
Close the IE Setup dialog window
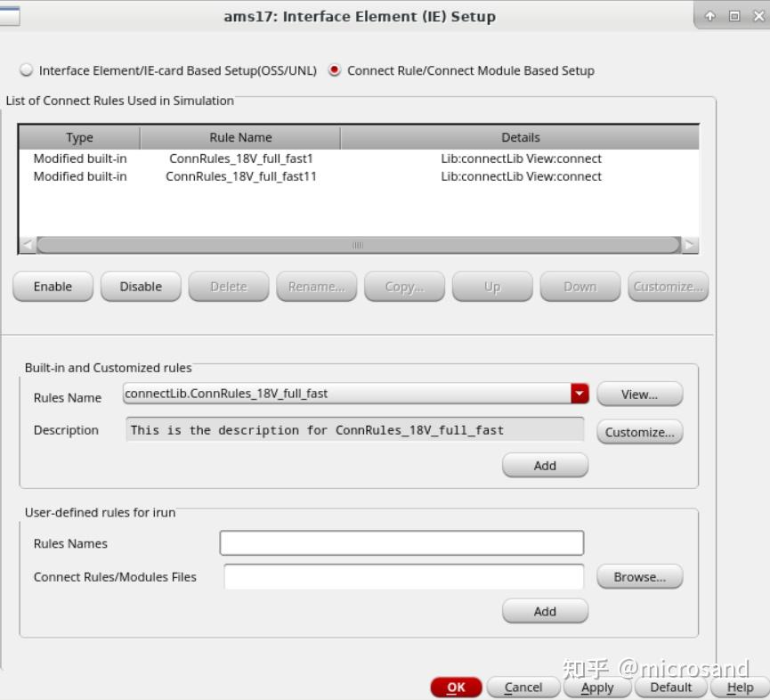[758, 16]
